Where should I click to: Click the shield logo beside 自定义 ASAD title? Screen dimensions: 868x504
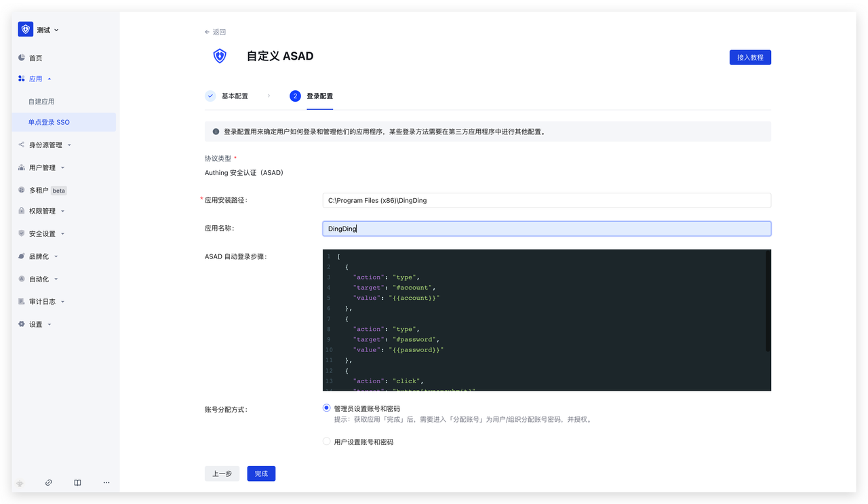(x=220, y=56)
